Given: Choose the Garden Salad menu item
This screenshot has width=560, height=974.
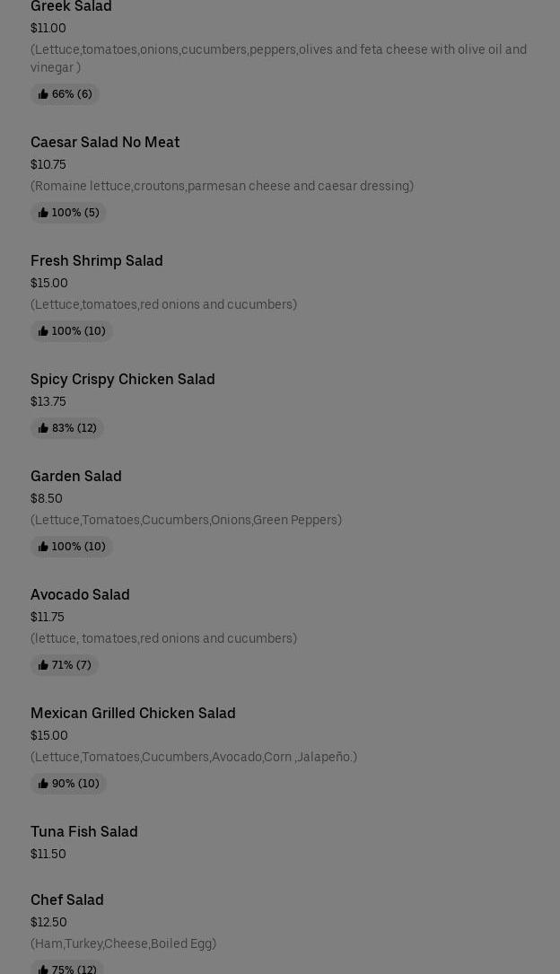Looking at the screenshot, I should coord(76,477).
